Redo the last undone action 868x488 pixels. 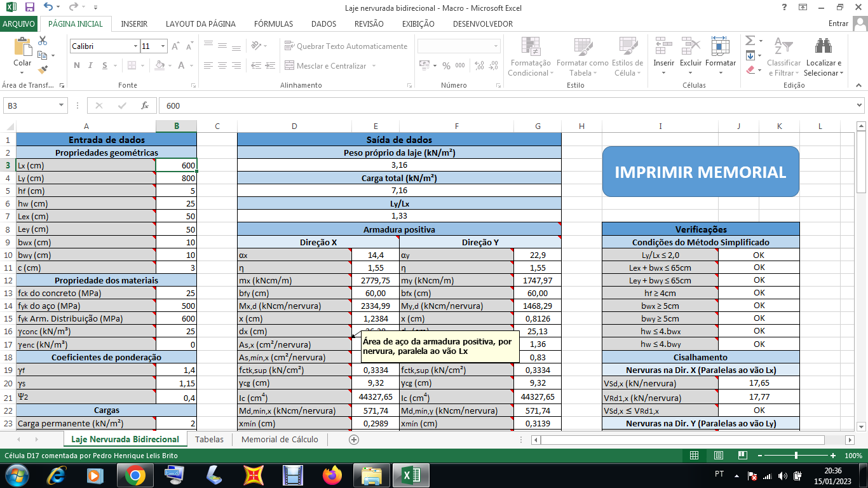click(x=73, y=8)
